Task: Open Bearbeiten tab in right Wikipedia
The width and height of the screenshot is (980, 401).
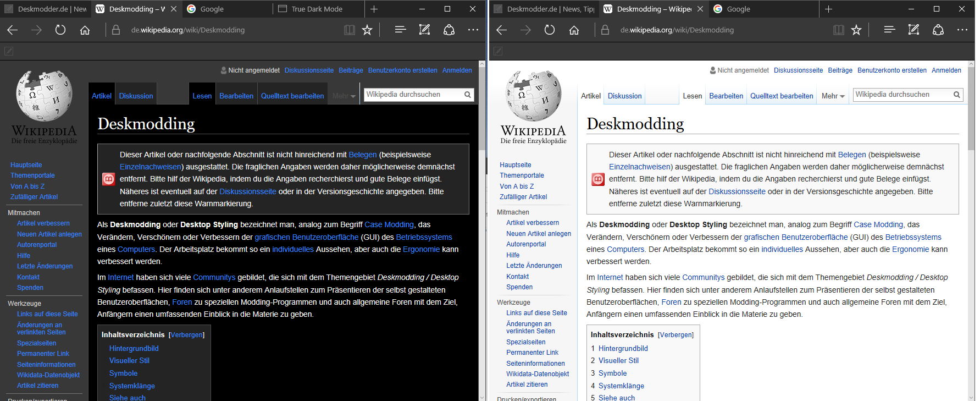Action: 726,96
